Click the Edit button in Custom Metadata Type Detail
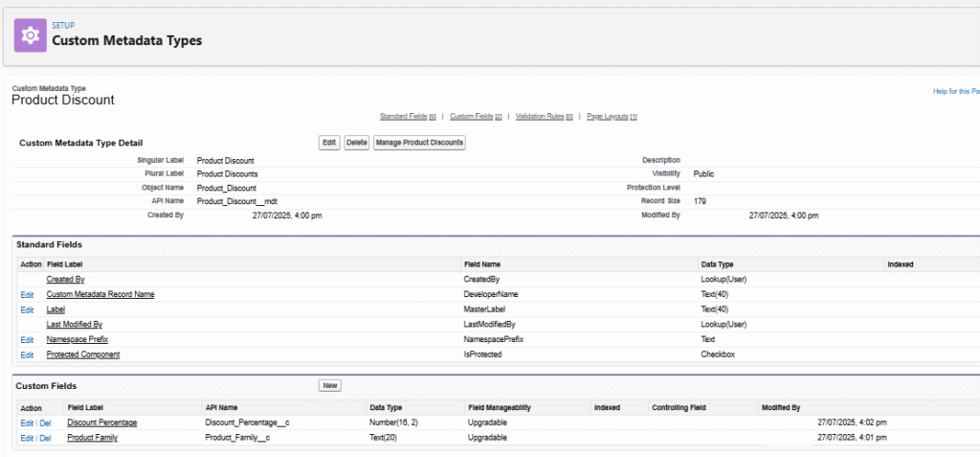The height and width of the screenshot is (457, 980). [328, 143]
